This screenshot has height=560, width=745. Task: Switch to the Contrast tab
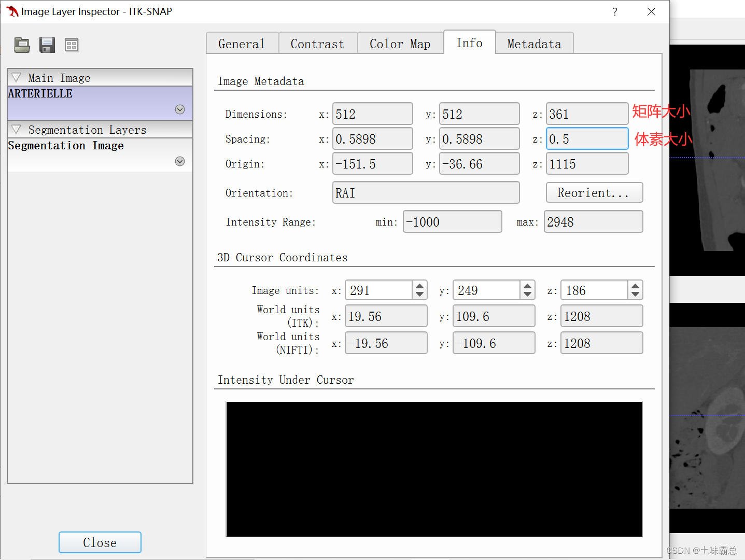(x=318, y=44)
